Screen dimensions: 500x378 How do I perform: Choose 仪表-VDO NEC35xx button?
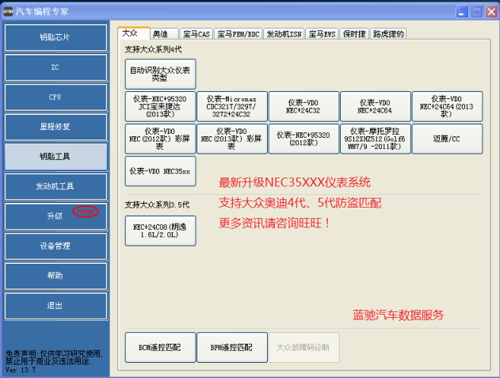pyautogui.click(x=160, y=171)
